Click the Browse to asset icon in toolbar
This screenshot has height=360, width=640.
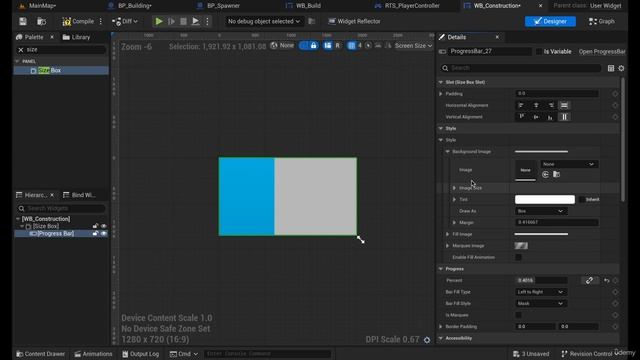[41, 21]
